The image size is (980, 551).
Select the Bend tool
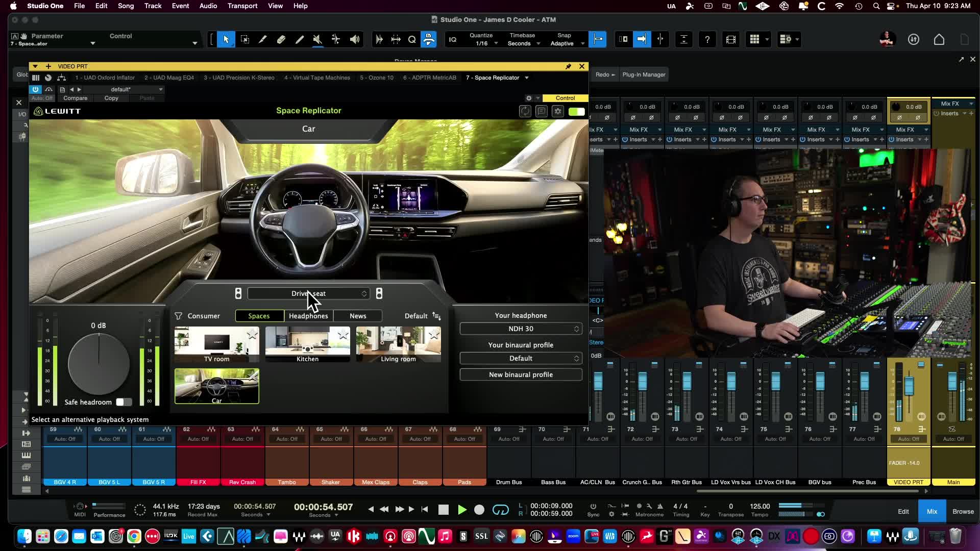click(336, 39)
